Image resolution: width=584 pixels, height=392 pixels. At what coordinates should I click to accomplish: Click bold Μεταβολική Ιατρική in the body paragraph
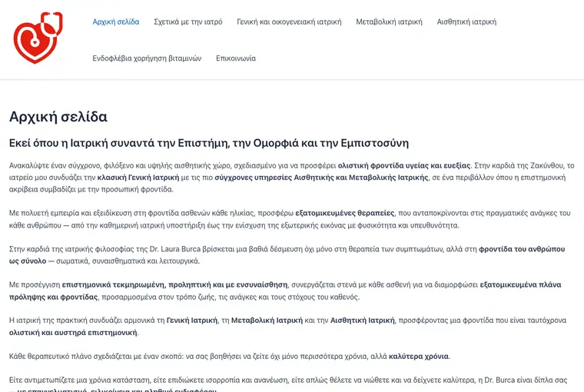coord(267,321)
